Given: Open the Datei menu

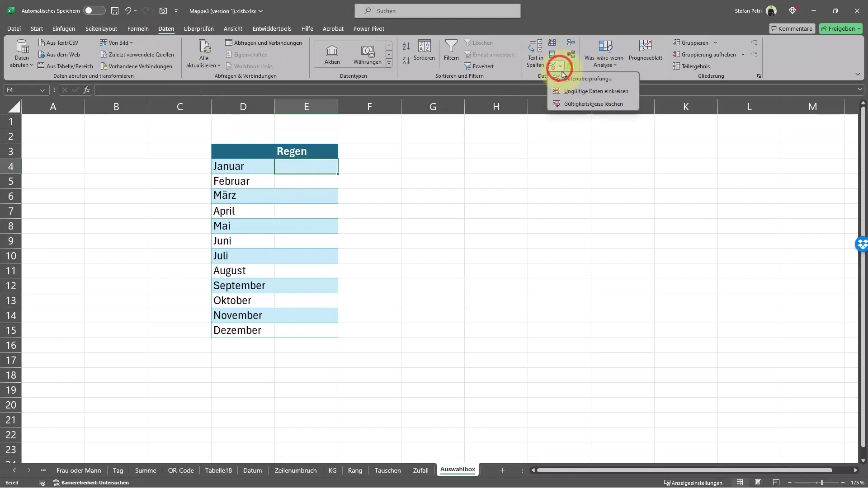Looking at the screenshot, I should coord(14,28).
